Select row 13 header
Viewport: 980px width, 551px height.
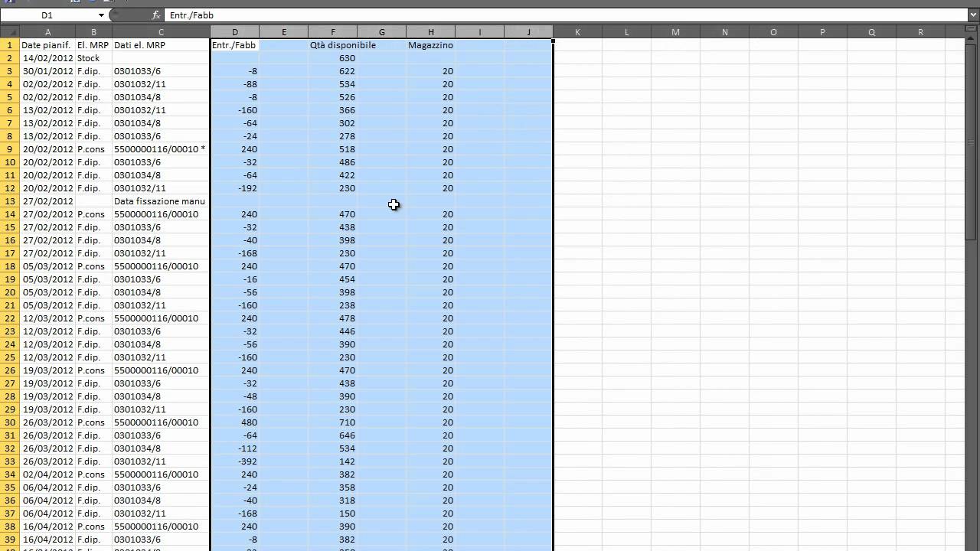10,201
